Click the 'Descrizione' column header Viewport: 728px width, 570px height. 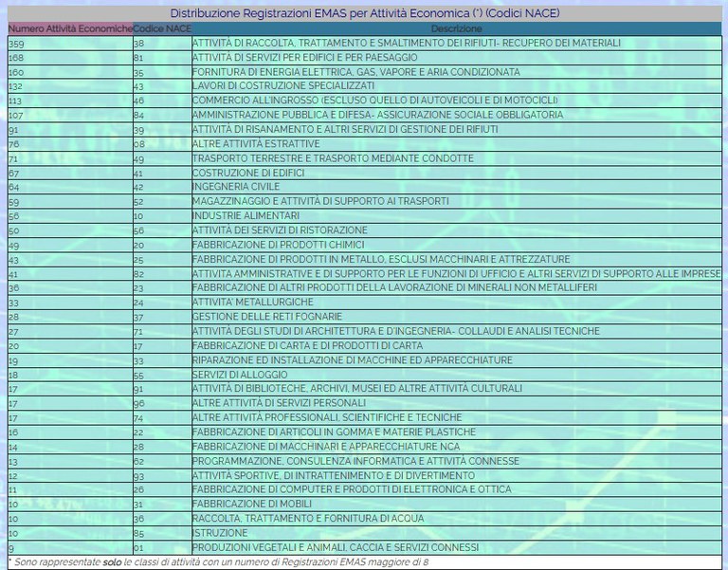click(456, 29)
